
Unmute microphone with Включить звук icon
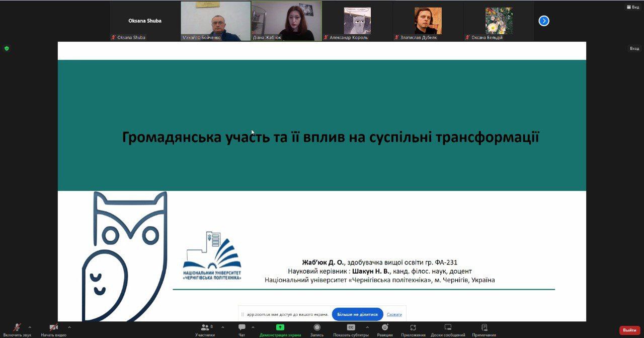click(x=17, y=328)
